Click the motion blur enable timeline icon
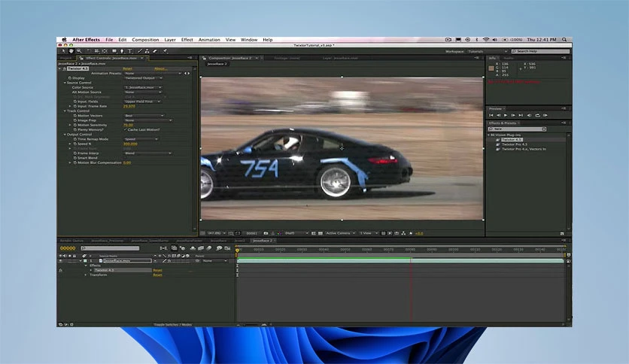Screen dimensions: 629x364 209,248
